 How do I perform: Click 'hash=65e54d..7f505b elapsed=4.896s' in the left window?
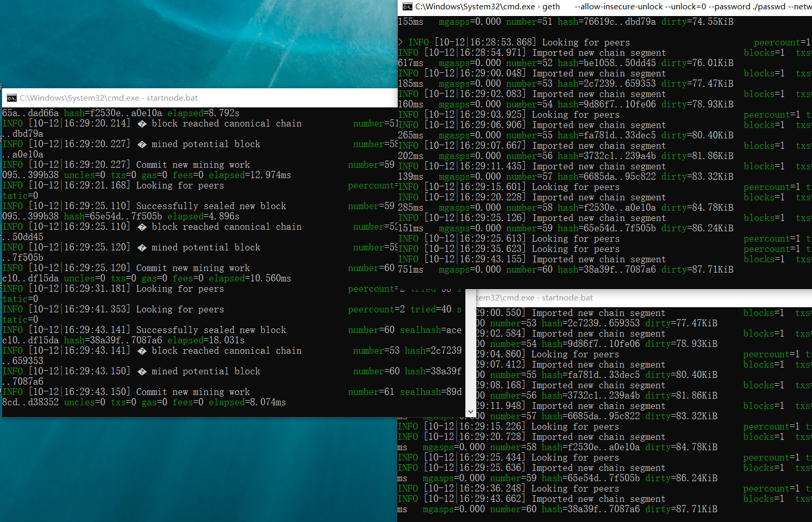point(152,216)
